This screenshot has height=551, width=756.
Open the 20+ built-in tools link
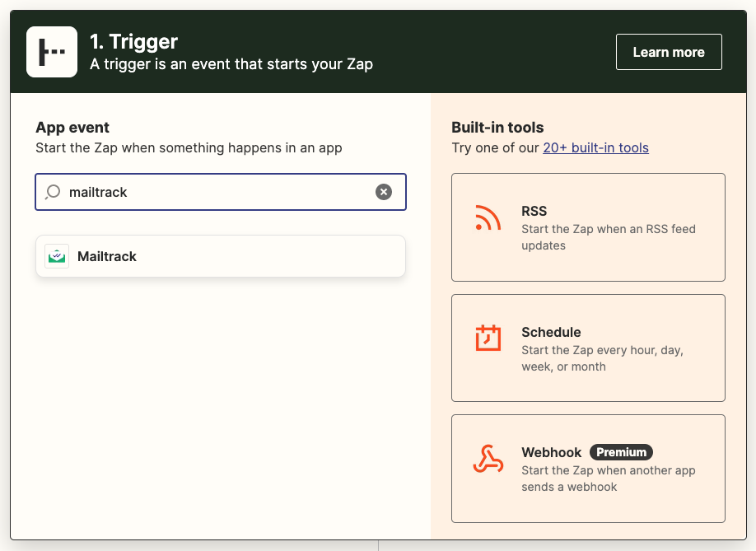(595, 148)
